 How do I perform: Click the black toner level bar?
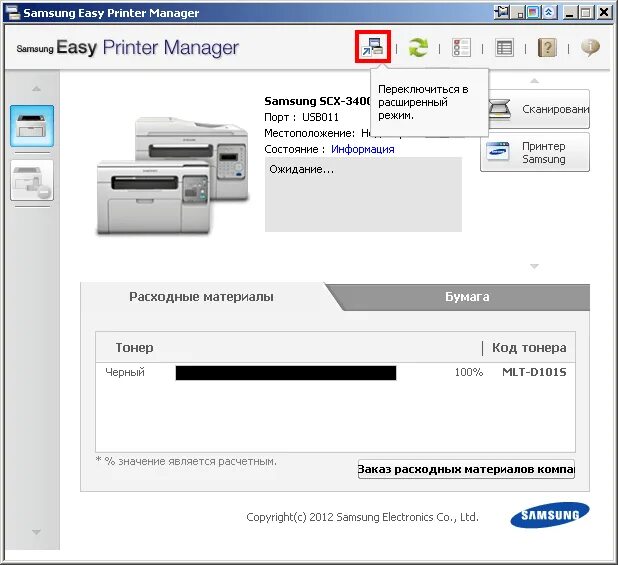pyautogui.click(x=286, y=373)
